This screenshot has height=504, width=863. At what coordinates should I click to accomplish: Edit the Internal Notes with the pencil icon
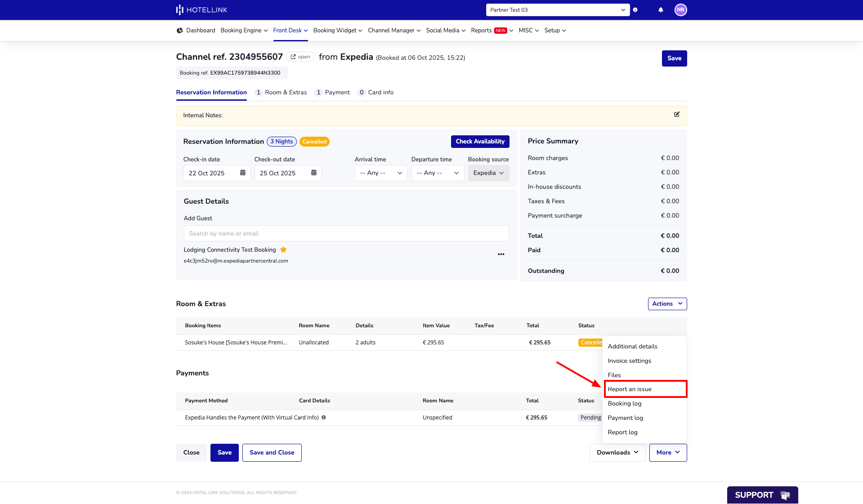[676, 115]
